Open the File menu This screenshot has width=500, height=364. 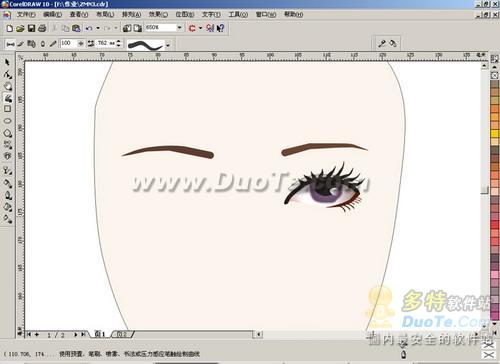[x=26, y=15]
